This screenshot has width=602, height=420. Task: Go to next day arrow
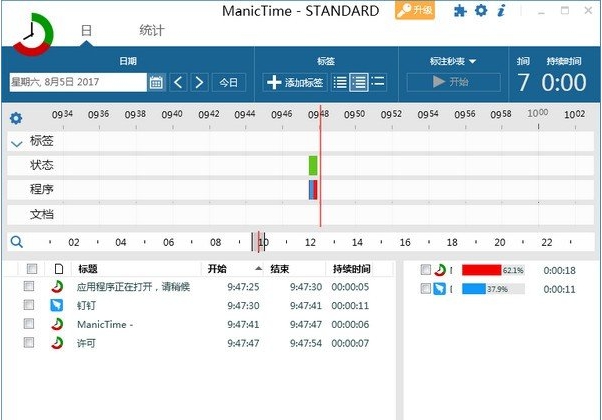click(x=199, y=82)
